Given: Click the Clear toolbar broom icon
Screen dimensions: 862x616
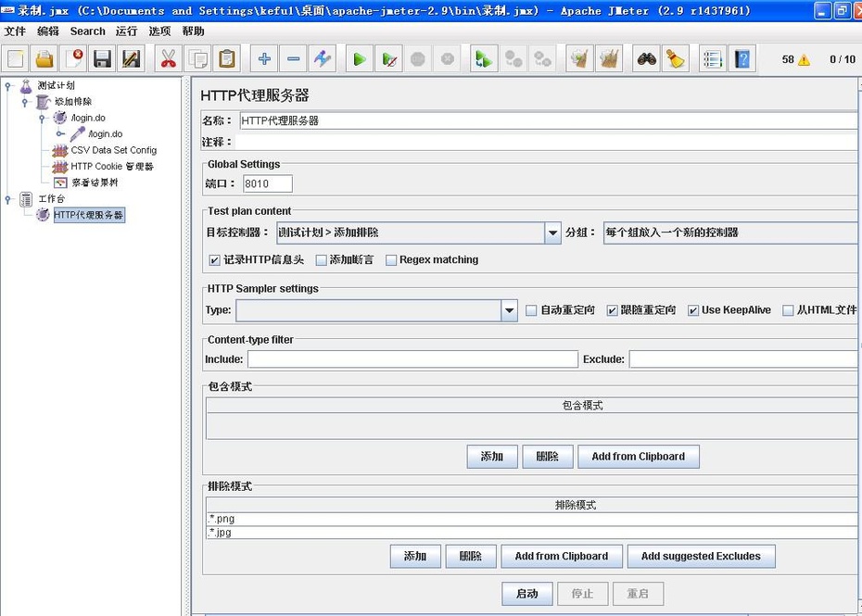Looking at the screenshot, I should pos(579,58).
